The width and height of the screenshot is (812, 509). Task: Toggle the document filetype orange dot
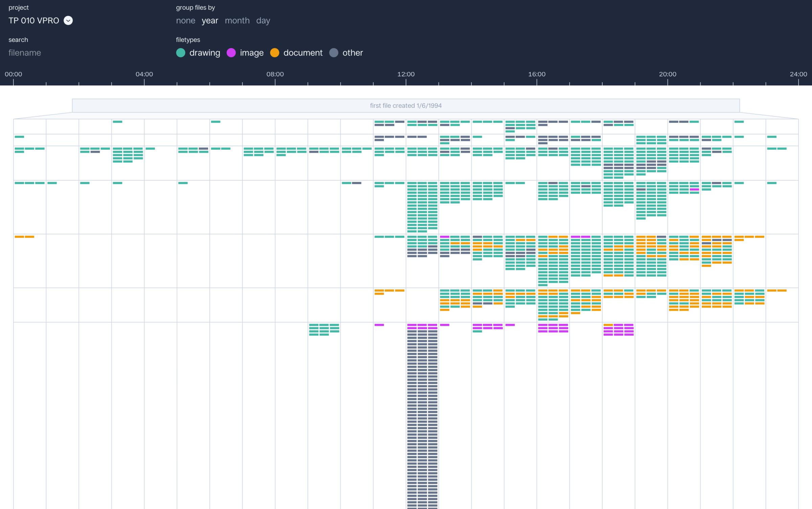click(275, 53)
